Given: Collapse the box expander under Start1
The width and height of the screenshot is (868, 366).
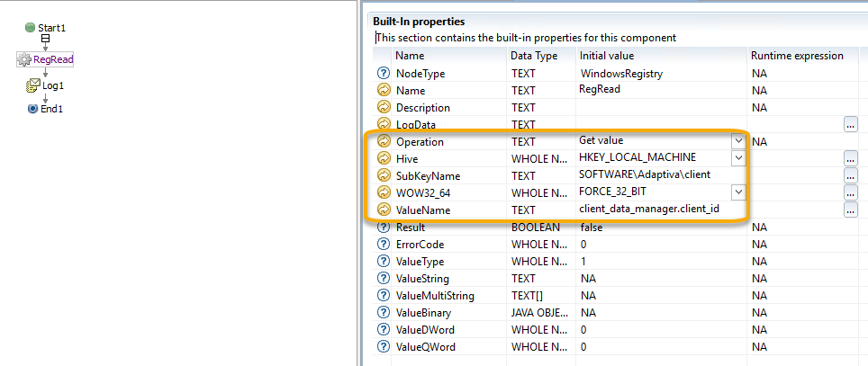Looking at the screenshot, I should tap(46, 39).
